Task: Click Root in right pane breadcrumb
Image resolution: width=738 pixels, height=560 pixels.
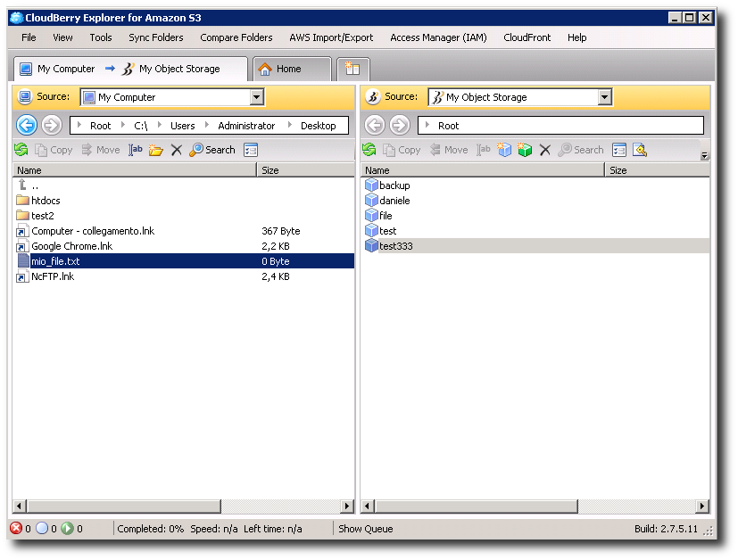Action: pos(448,126)
